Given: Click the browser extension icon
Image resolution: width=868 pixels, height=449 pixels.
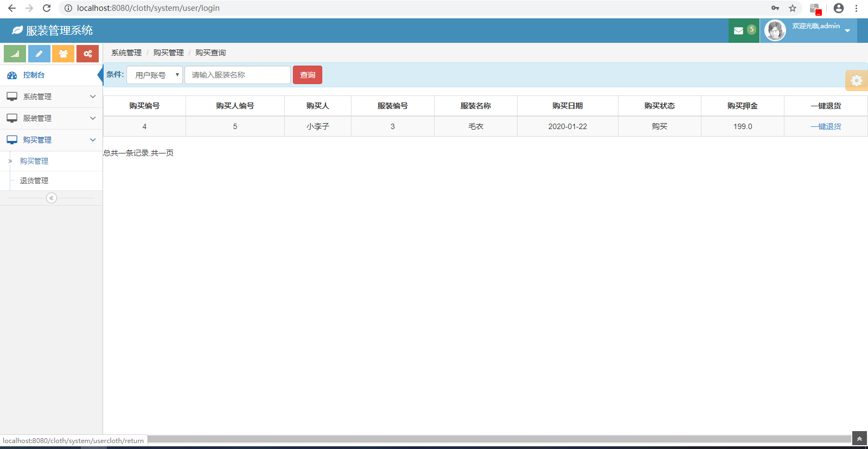Looking at the screenshot, I should (815, 9).
